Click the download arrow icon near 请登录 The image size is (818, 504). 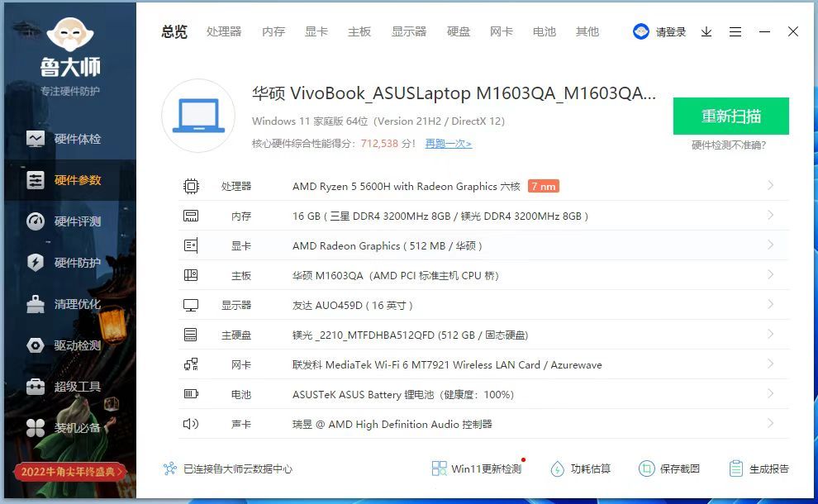[x=706, y=31]
